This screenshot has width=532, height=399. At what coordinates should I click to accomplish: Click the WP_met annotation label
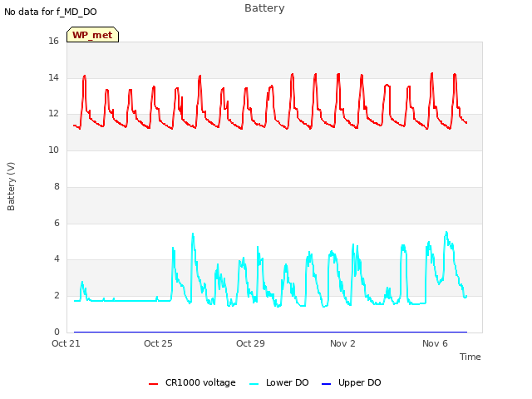[92, 35]
